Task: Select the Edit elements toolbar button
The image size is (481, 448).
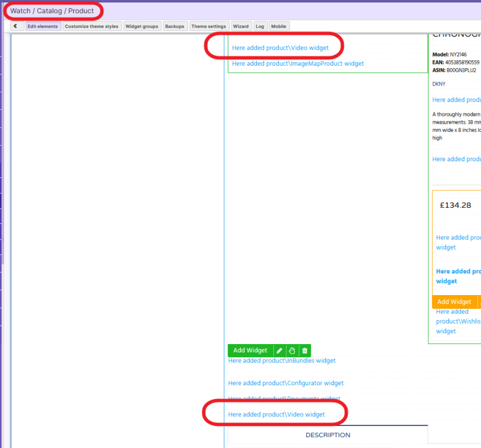Action: [42, 26]
